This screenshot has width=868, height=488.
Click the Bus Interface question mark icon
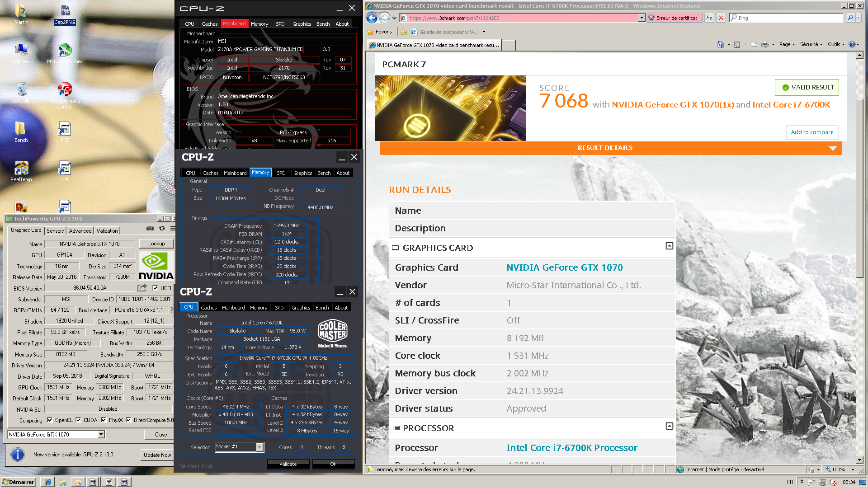click(172, 310)
